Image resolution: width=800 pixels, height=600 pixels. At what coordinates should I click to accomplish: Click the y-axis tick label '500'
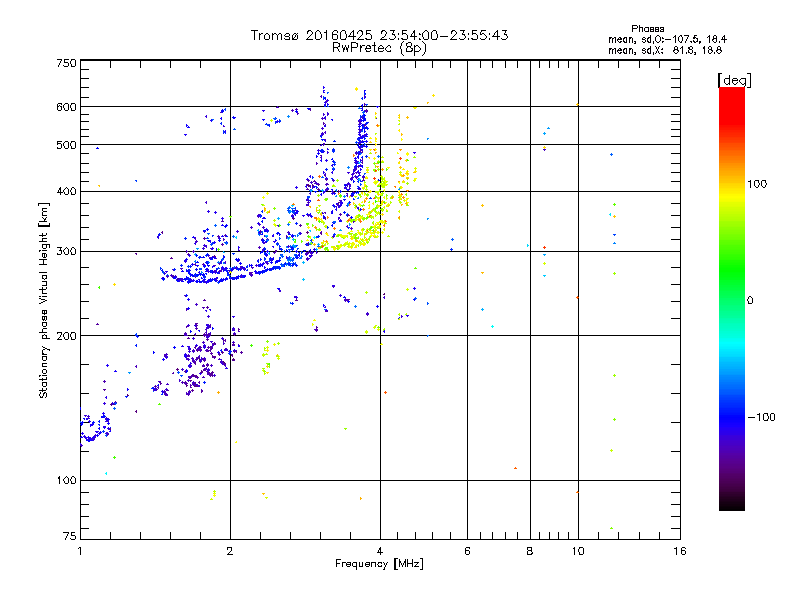click(66, 145)
